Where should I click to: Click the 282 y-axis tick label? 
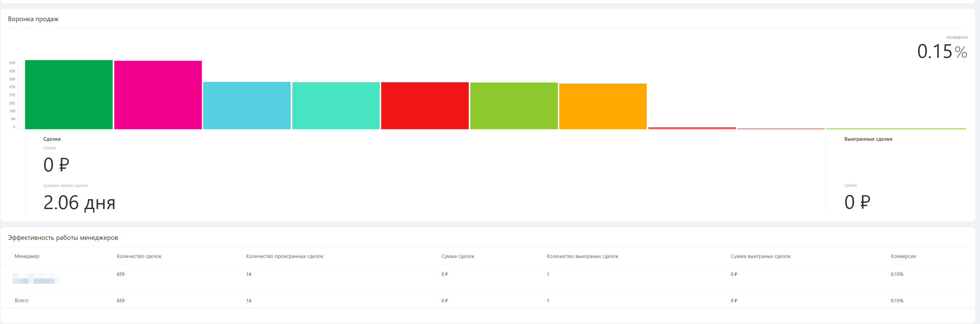[x=12, y=103]
